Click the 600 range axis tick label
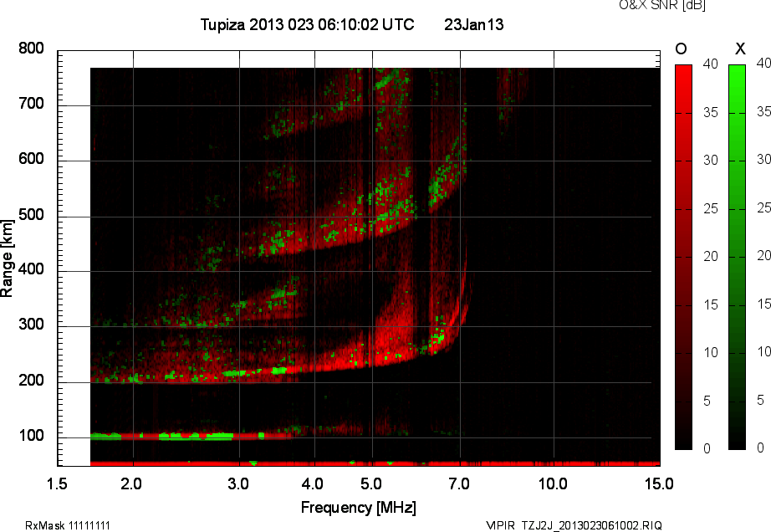Screen dimensions: 771x532 [x=31, y=159]
